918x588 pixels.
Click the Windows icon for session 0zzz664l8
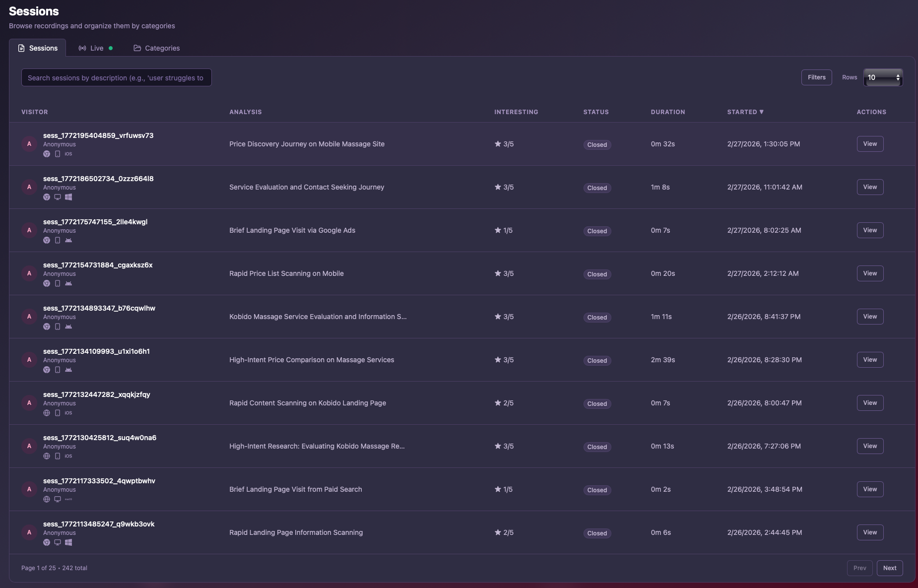(x=68, y=197)
